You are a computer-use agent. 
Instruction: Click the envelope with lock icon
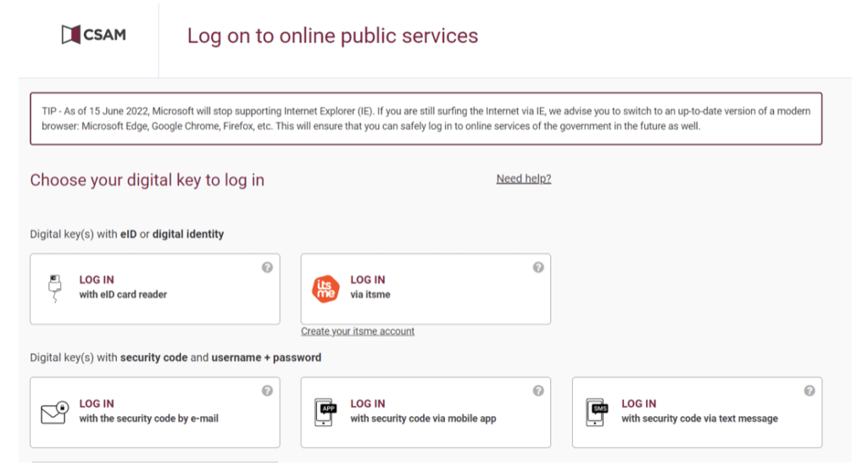[55, 413]
